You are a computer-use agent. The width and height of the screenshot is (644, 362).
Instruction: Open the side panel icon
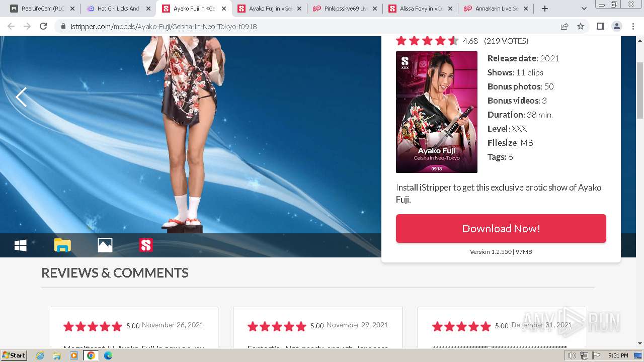tap(600, 26)
